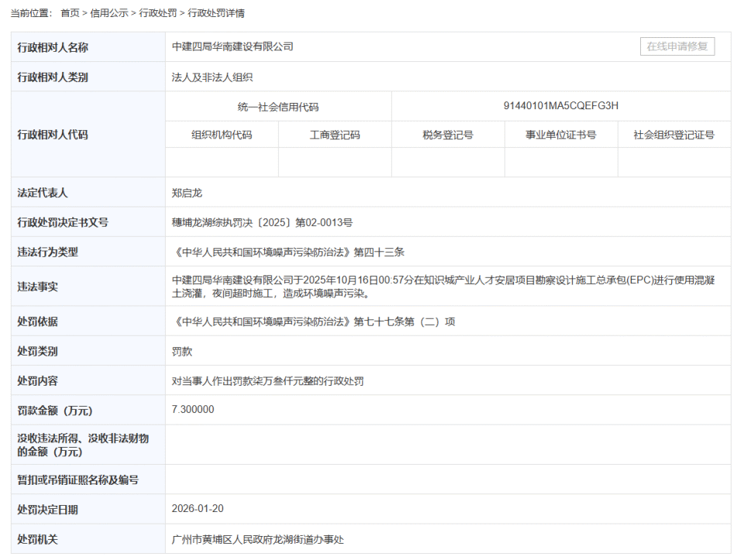
Task: Select the 处罚机关 row label
Action: [x=37, y=540]
